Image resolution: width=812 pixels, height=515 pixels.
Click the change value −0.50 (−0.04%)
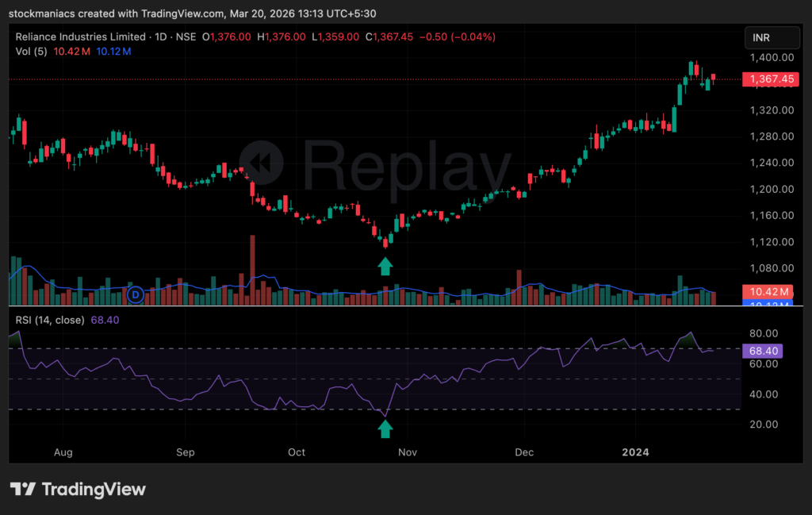(458, 37)
